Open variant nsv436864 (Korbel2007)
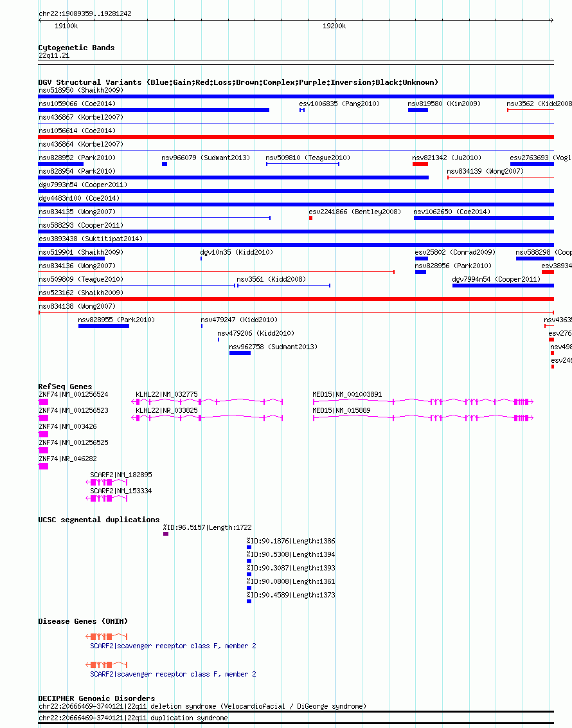The width and height of the screenshot is (572, 728). pos(81,144)
